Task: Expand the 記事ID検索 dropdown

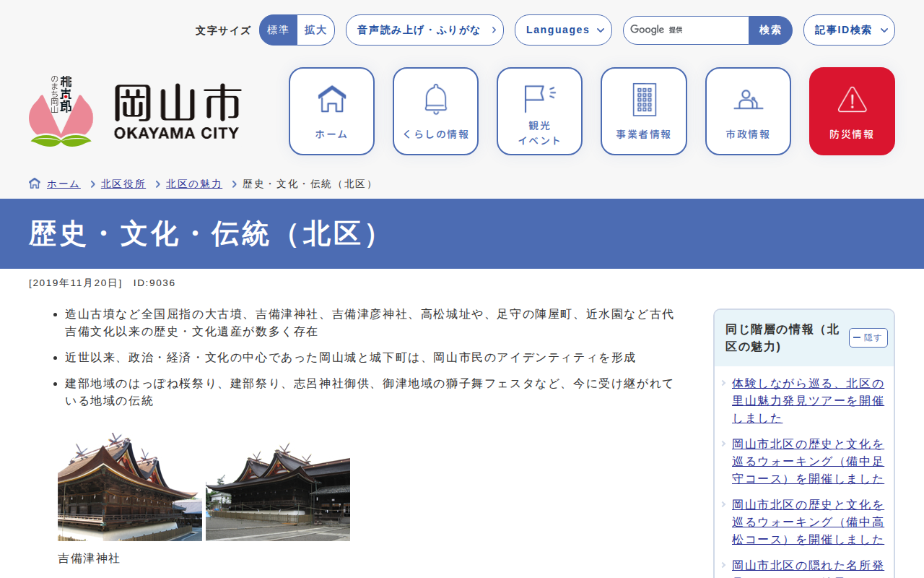Action: (x=849, y=30)
